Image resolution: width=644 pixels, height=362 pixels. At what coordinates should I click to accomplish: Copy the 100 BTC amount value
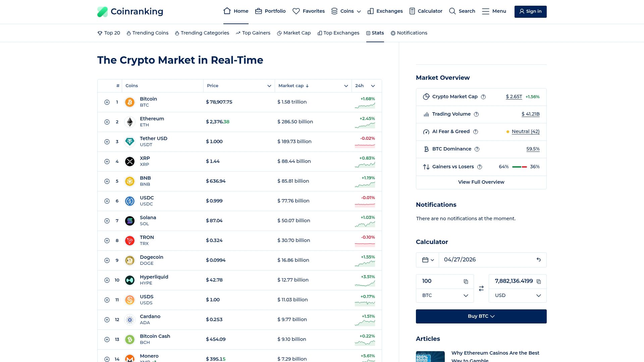[466, 282]
